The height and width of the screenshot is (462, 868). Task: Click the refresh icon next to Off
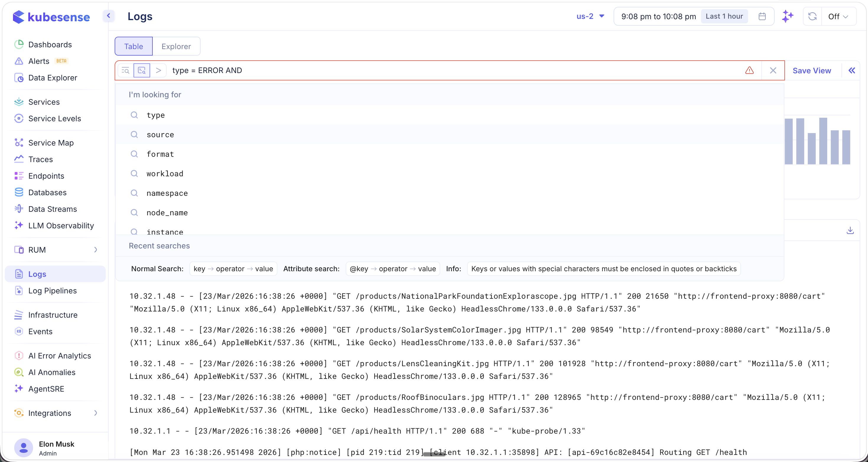pyautogui.click(x=812, y=16)
